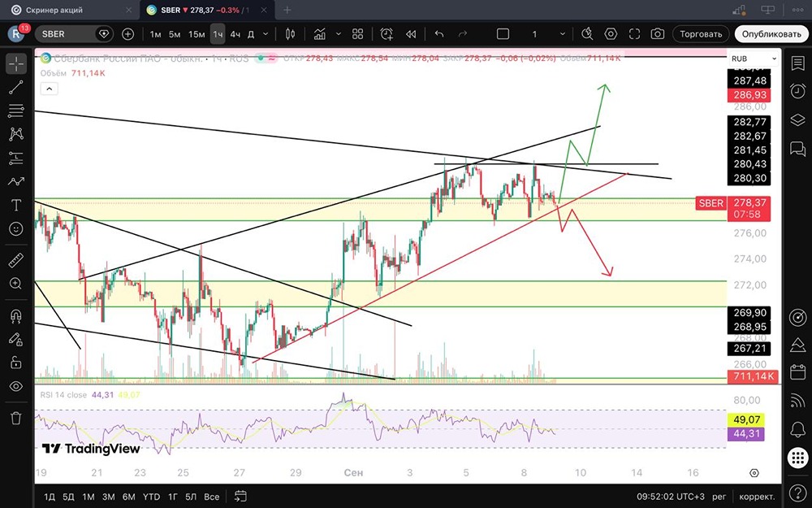Open the forecasting and measurement tools
Screen dimensions: 812x508
16,158
